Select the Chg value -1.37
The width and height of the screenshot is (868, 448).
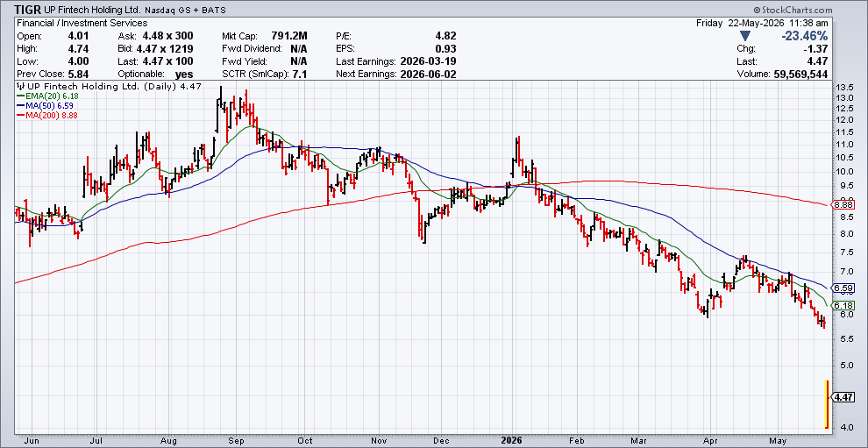click(817, 49)
